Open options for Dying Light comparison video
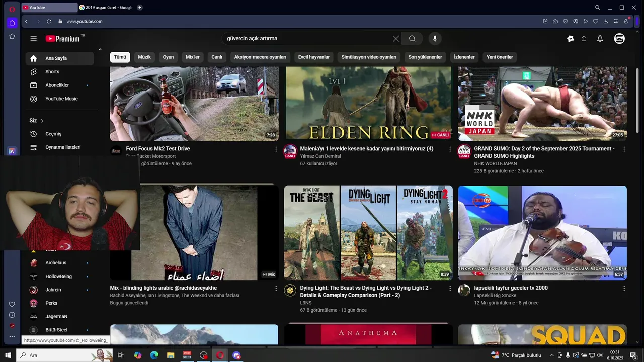644x362 pixels. pyautogui.click(x=450, y=288)
